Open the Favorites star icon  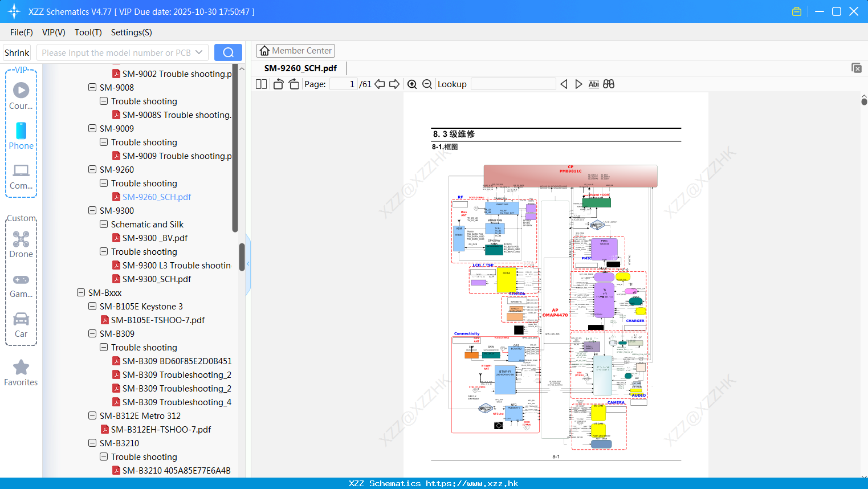(x=21, y=367)
